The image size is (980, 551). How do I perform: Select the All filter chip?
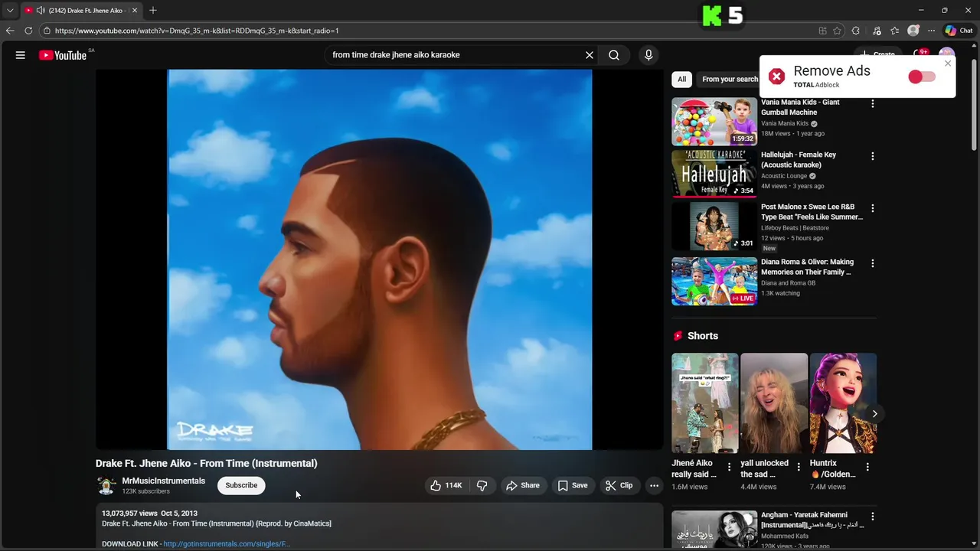pyautogui.click(x=681, y=79)
